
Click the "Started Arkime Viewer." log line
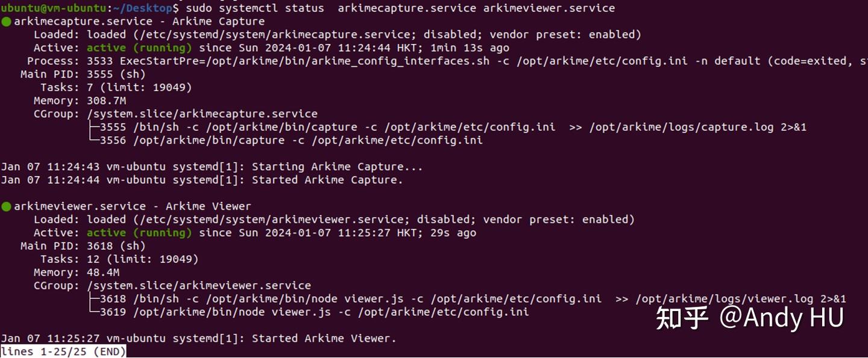pos(324,338)
